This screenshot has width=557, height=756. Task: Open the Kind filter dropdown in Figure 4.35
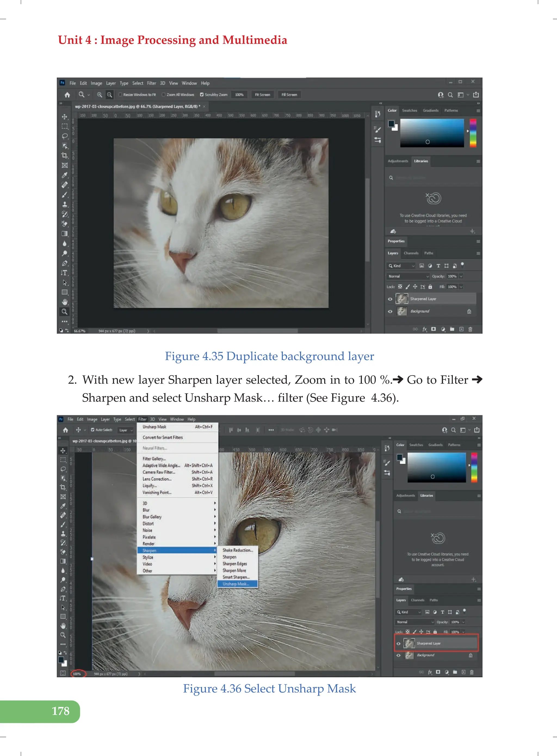click(x=401, y=266)
